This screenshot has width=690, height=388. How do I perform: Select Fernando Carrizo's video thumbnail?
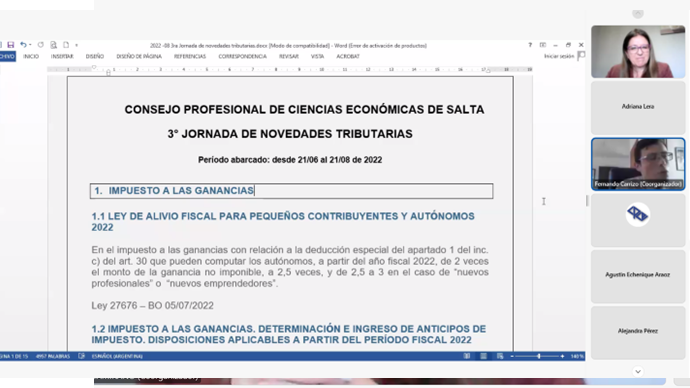tap(638, 164)
